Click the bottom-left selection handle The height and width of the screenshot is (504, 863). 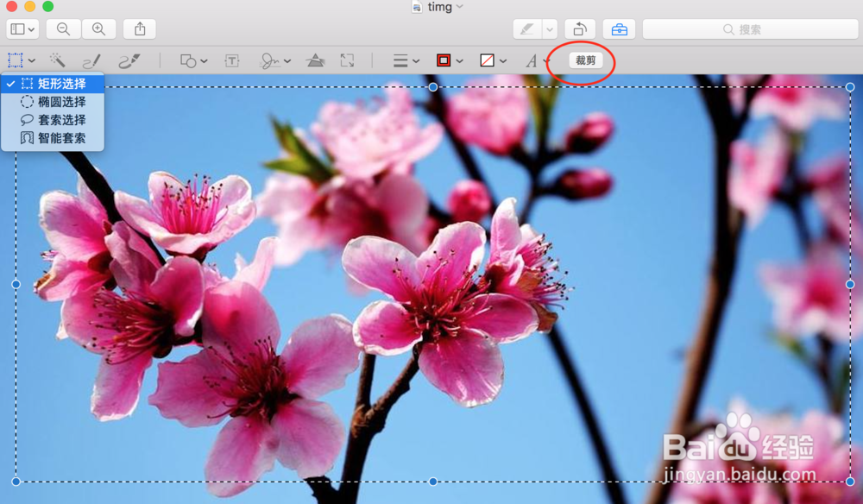(x=16, y=482)
